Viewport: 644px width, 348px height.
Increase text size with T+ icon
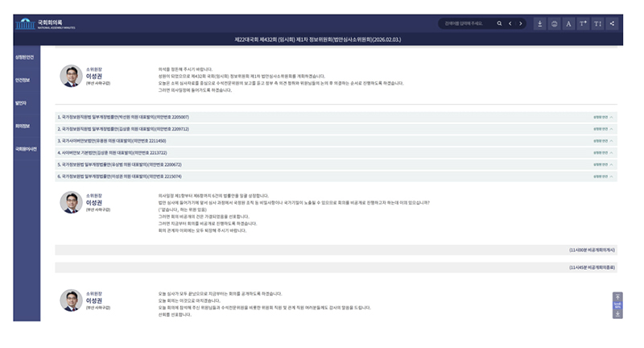584,23
